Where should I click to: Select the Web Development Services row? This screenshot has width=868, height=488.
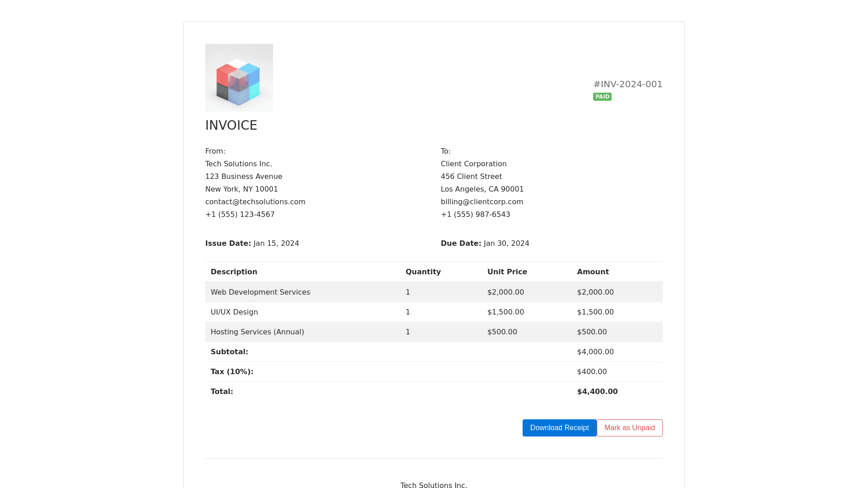tap(260, 292)
